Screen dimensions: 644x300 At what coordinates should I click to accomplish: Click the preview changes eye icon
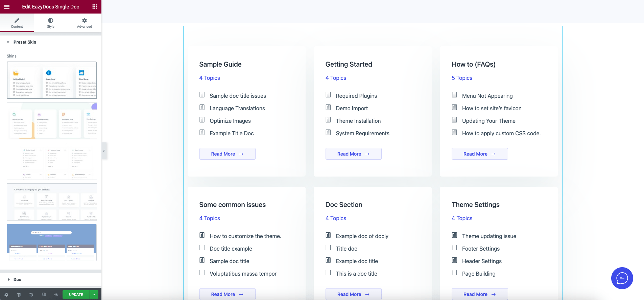[x=56, y=295]
